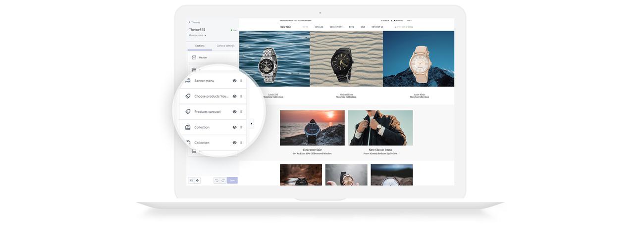Grab the Banner menu drag handle
Viewport: 644px width, 251px height.
241,81
